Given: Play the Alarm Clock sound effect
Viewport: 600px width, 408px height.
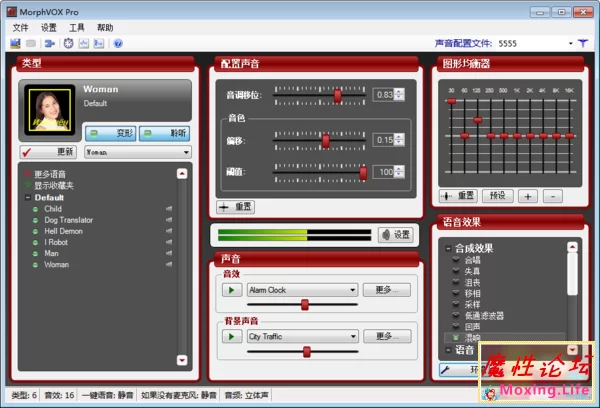Looking at the screenshot, I should pos(232,290).
